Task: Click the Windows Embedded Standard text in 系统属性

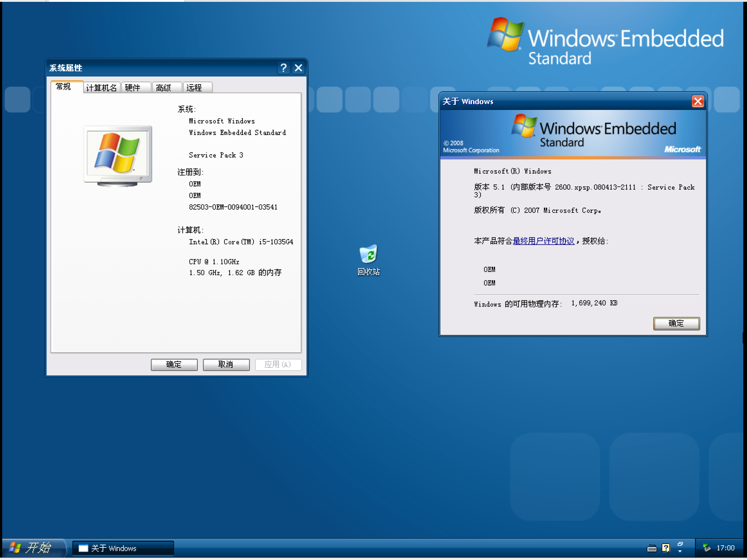Action: tap(237, 132)
